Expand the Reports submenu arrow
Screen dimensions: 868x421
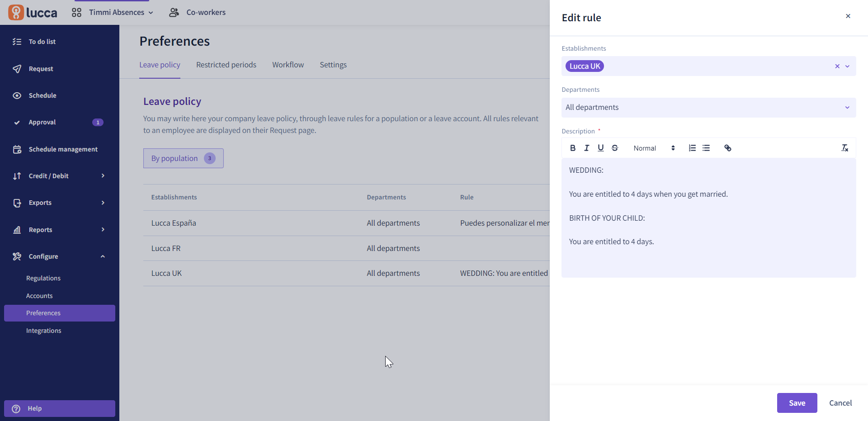pyautogui.click(x=103, y=229)
